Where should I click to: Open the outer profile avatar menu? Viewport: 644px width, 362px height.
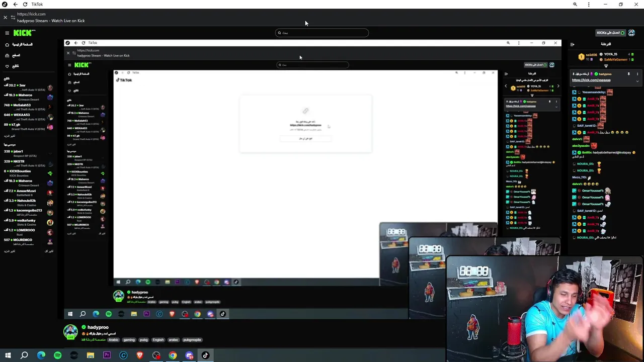(x=631, y=33)
